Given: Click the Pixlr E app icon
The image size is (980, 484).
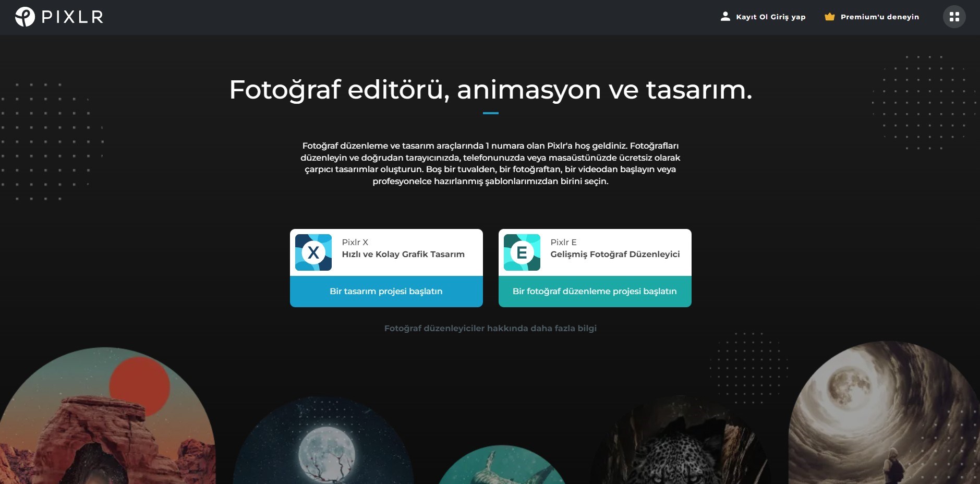Looking at the screenshot, I should click(x=522, y=252).
